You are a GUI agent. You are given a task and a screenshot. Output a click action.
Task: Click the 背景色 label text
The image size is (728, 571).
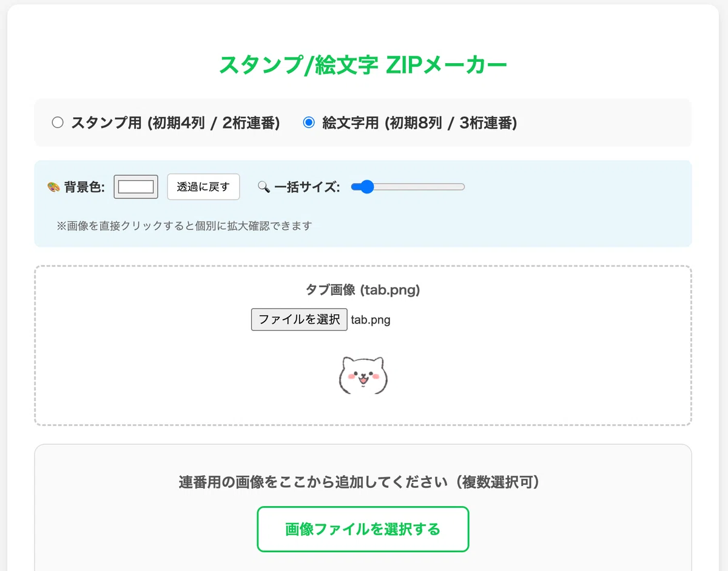(x=84, y=188)
